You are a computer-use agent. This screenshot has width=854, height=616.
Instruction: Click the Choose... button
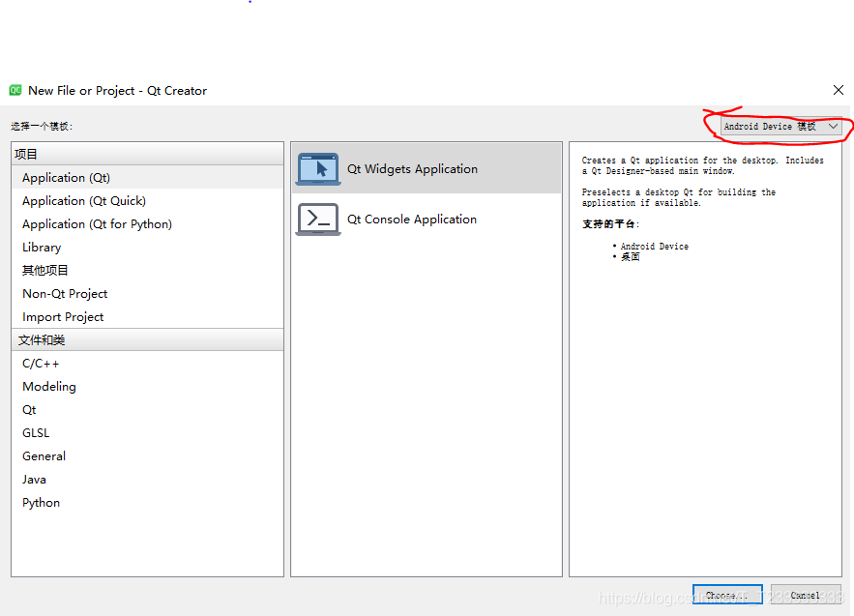(727, 596)
